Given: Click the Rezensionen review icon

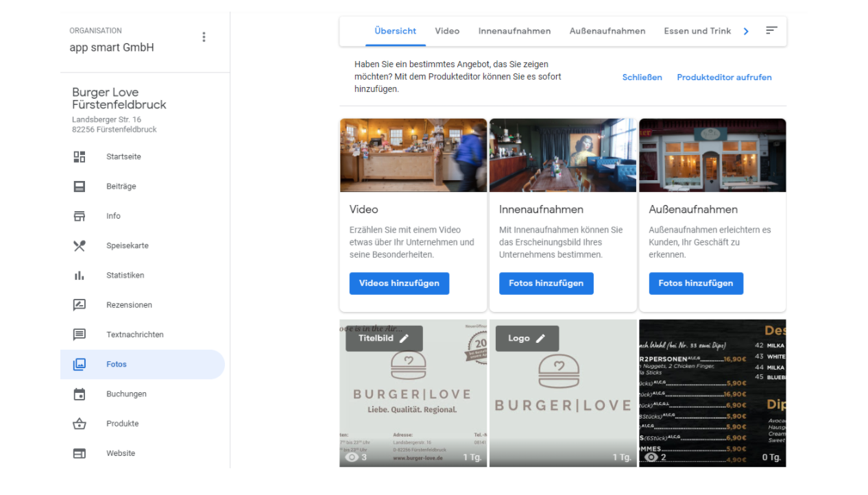Looking at the screenshot, I should pos(80,305).
